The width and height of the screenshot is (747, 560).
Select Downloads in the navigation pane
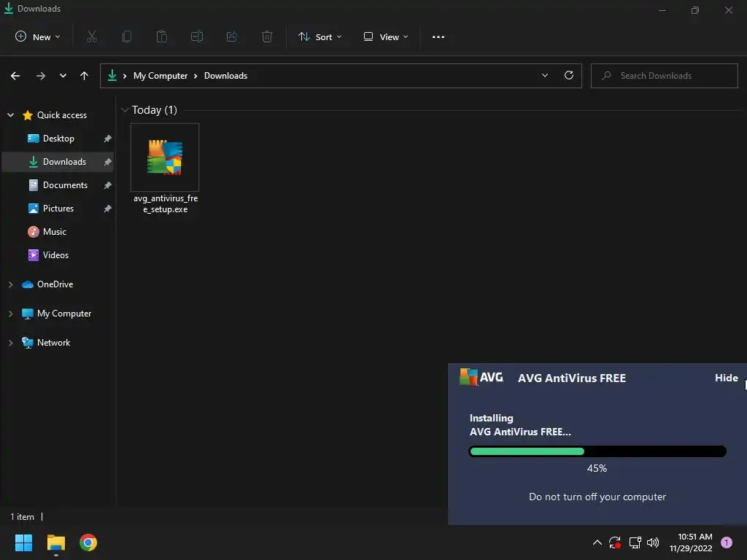[58, 162]
